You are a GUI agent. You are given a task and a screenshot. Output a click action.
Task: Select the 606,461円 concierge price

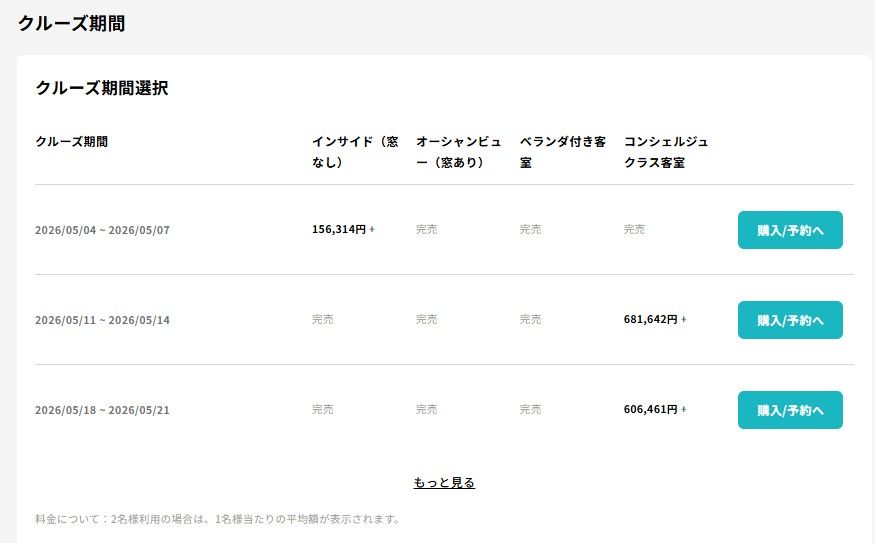(655, 409)
